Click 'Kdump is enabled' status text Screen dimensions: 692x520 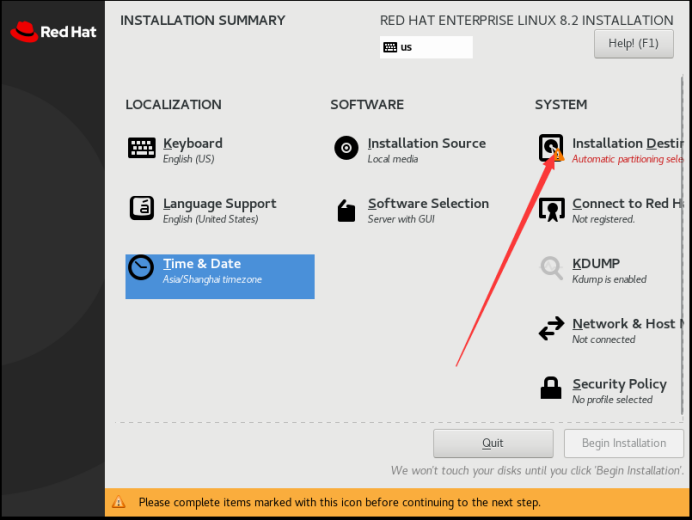click(x=609, y=279)
